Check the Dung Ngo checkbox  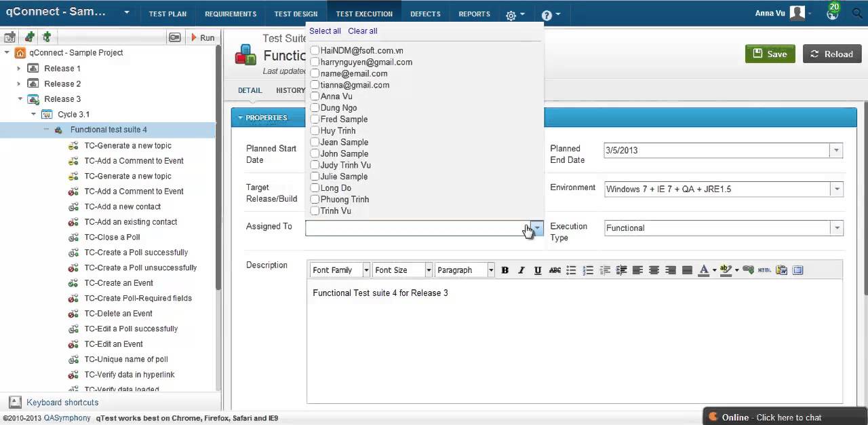pos(315,108)
